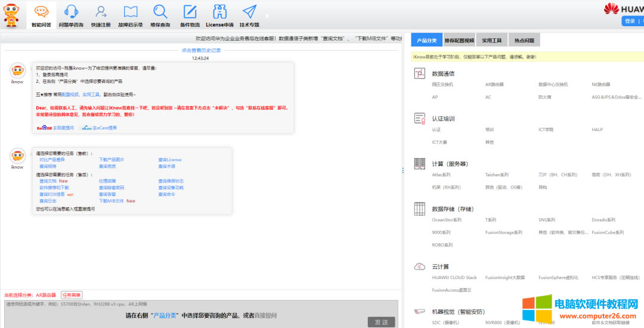The width and height of the screenshot is (644, 328).
Task: Click 点击查看历史记录 link
Action: click(201, 51)
